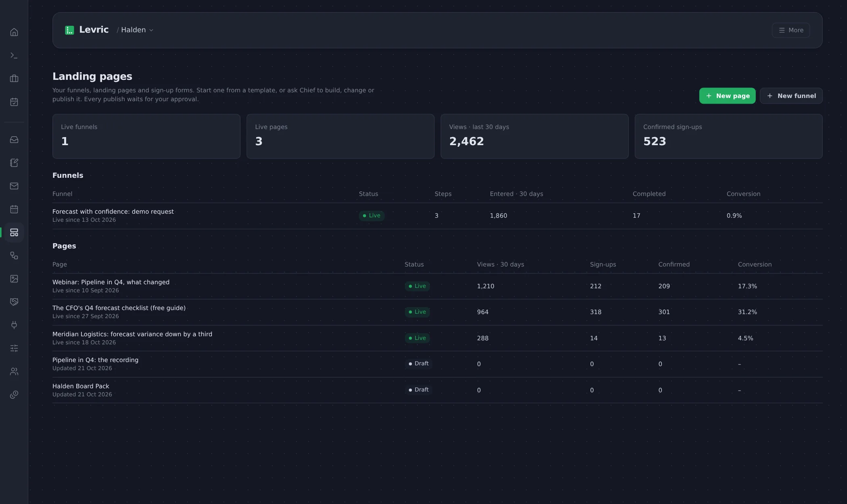Click the 1,860 entered value
The width and height of the screenshot is (847, 504).
point(499,216)
